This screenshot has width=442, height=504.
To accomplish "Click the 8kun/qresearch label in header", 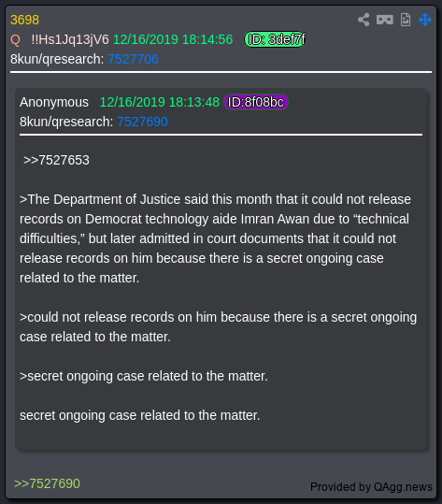I will [x=57, y=59].
